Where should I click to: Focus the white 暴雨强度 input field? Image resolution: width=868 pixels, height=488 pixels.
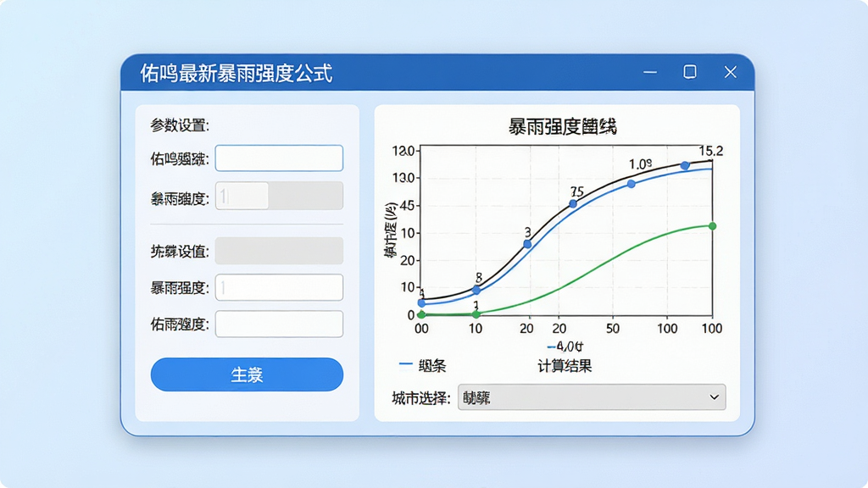[279, 288]
